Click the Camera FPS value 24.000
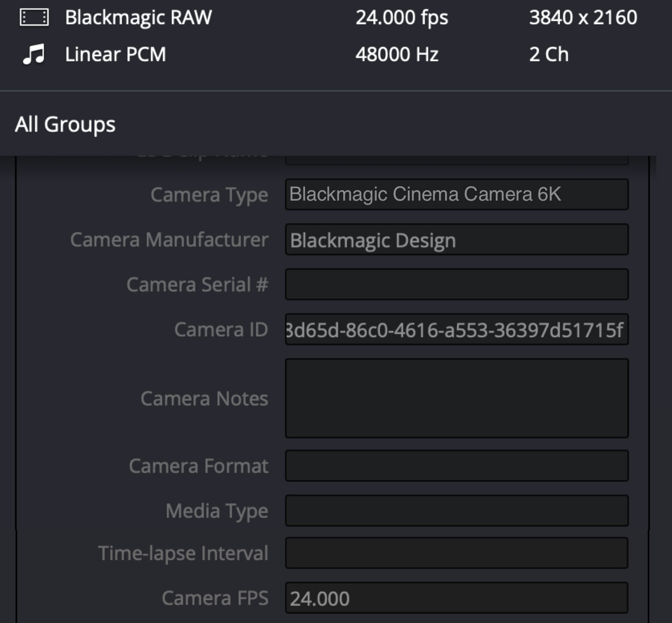Screen dimensions: 672x623 coord(457,598)
